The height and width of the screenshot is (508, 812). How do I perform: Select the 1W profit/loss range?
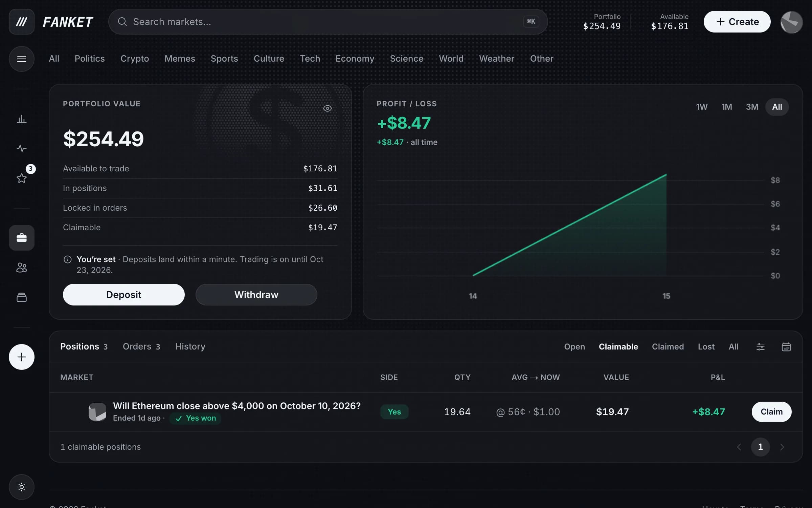point(701,107)
